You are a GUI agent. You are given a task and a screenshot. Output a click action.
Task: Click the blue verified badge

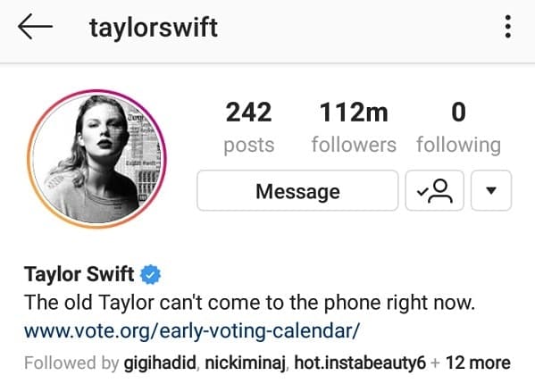point(150,275)
